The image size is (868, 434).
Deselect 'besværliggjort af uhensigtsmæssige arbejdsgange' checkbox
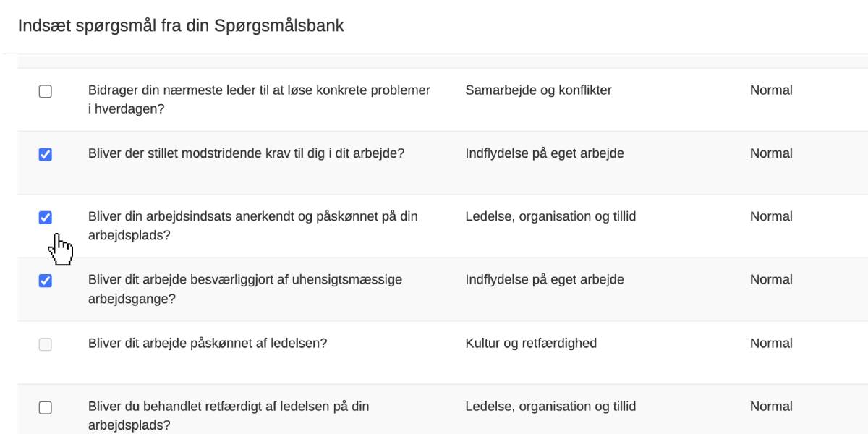coord(45,281)
